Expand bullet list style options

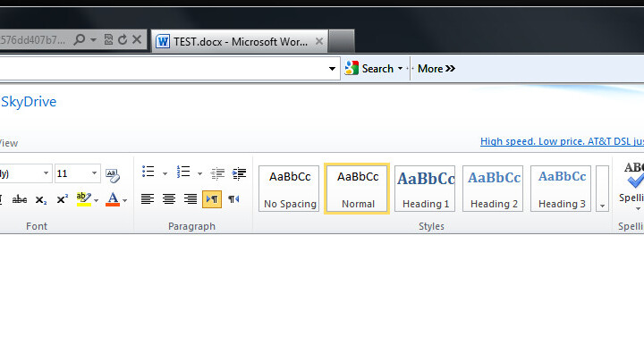pos(165,173)
